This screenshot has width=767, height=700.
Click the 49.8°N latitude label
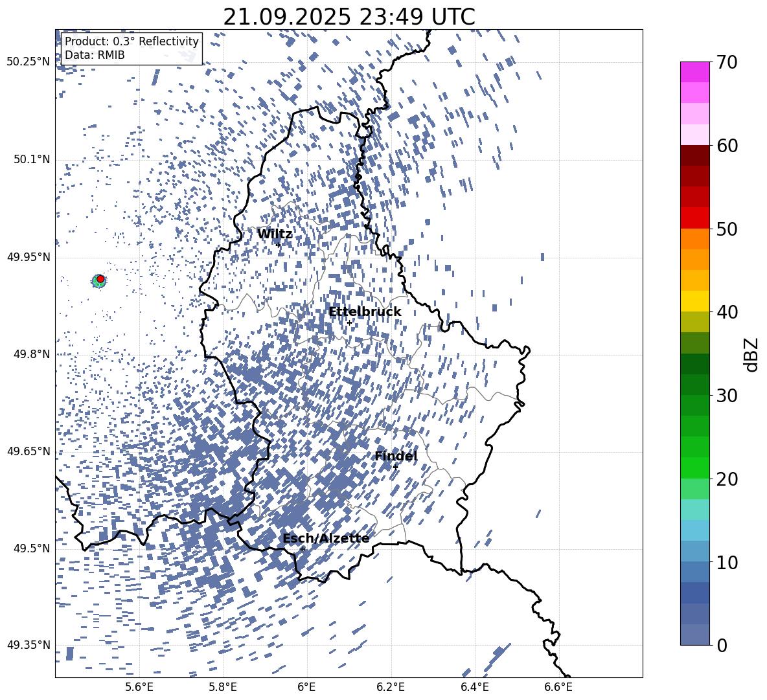pos(32,354)
